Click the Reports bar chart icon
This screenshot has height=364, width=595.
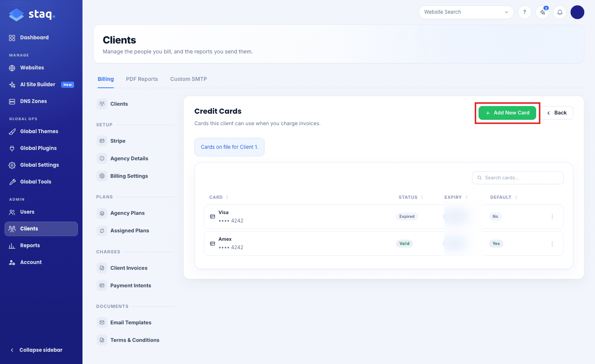pos(12,246)
